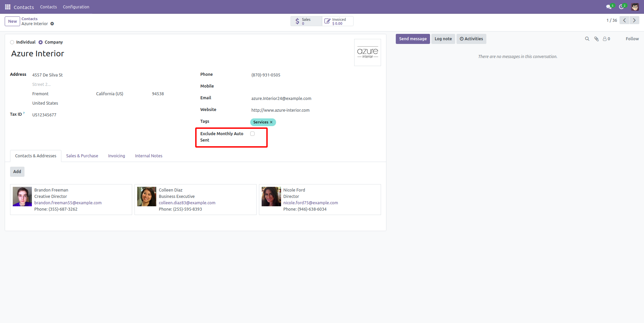Open nicole.ford75@example.com email link
Image resolution: width=644 pixels, height=323 pixels.
[x=311, y=203]
